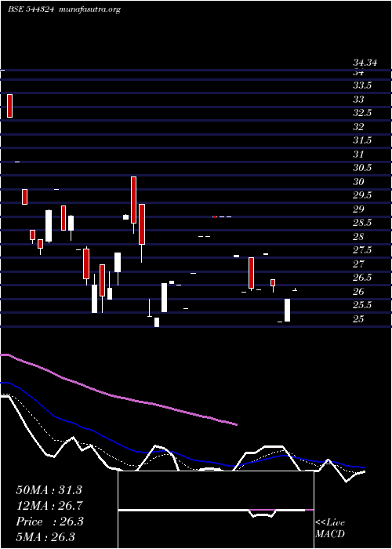Click the 30.5 price axis label
Viewport: 392px width, 549px height.
[362, 168]
